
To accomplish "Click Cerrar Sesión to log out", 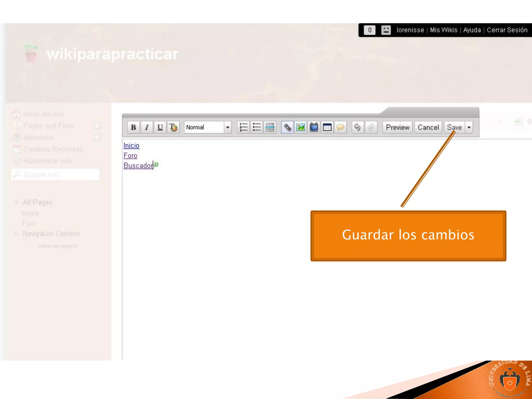I will (x=507, y=30).
